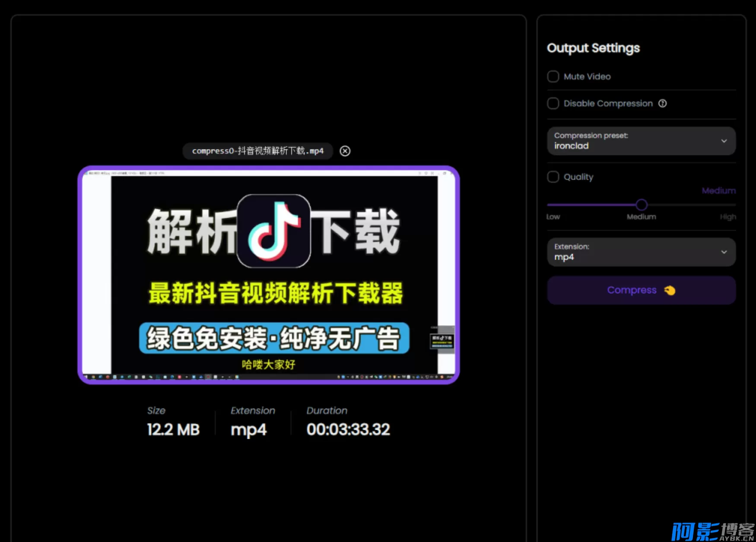Remove the loaded video with the X icon
The height and width of the screenshot is (542, 756).
(345, 151)
